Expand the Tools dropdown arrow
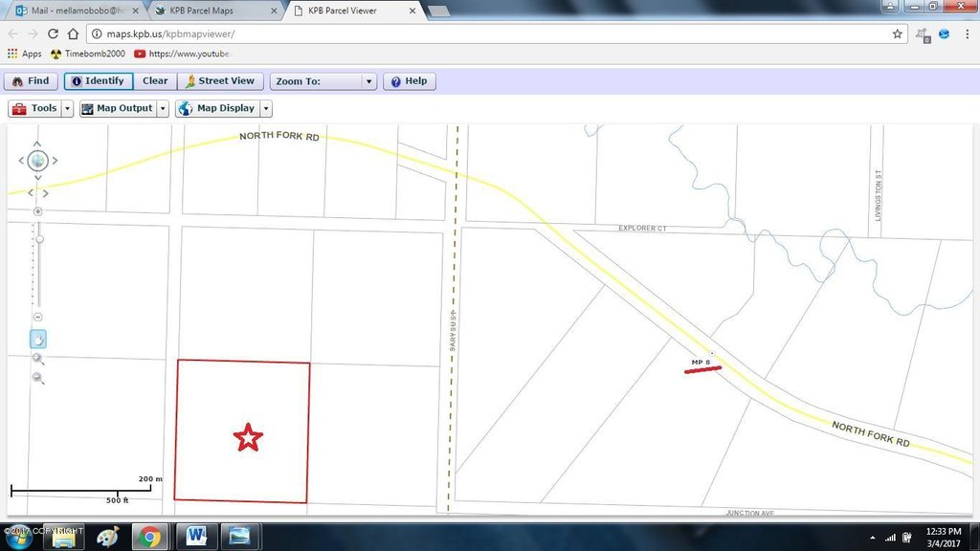Screen dimensions: 980x551 (x=67, y=109)
